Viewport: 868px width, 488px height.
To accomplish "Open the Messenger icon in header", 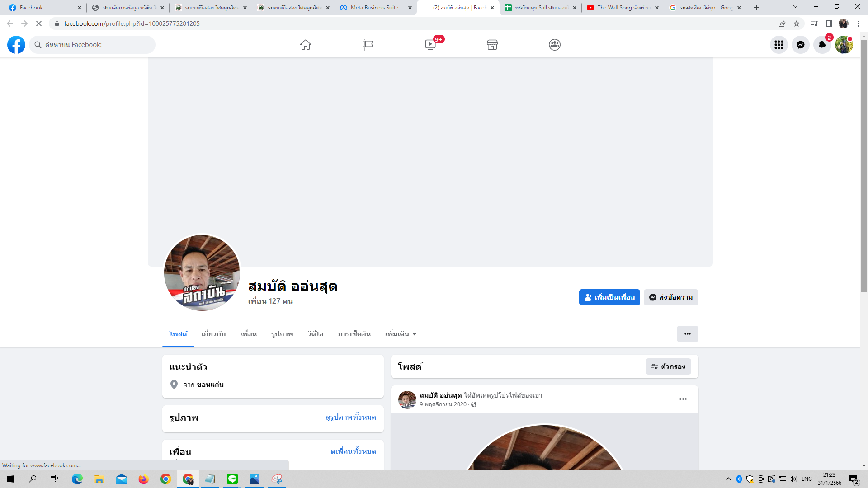I will coord(801,45).
